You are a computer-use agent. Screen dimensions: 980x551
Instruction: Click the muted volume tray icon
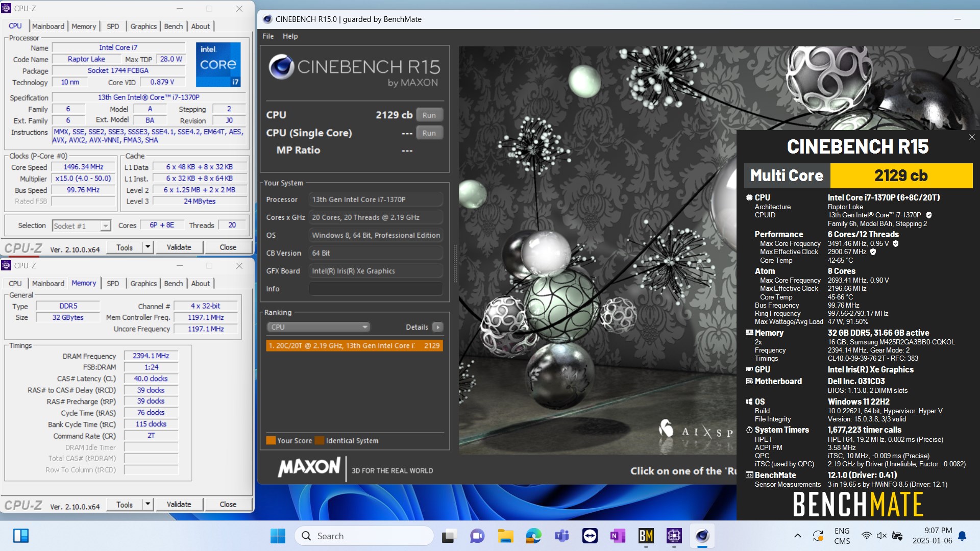[x=881, y=536]
